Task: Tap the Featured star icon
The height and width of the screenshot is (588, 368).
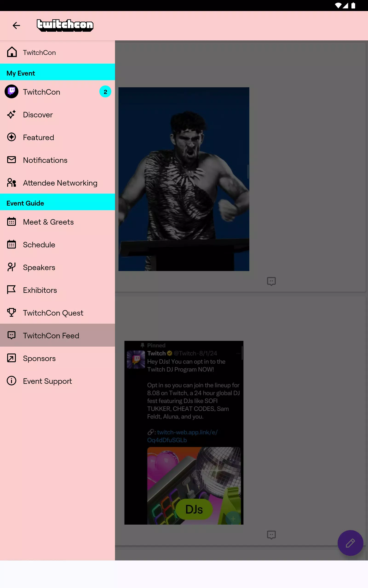Action: (11, 137)
